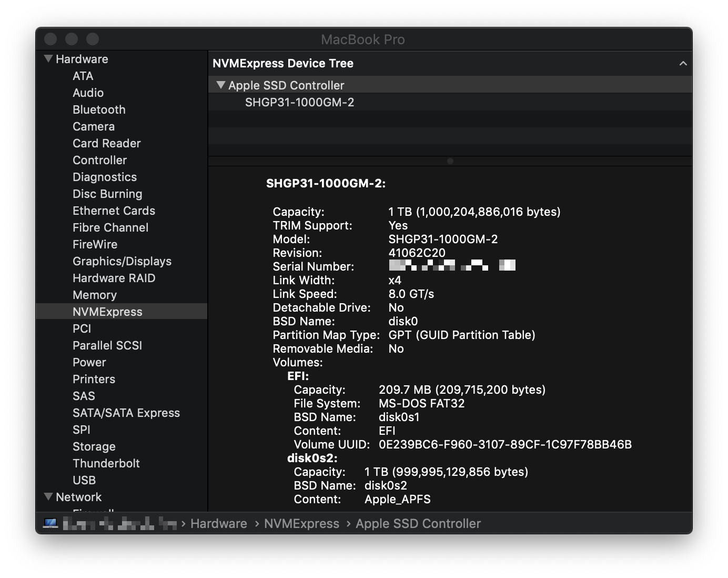Show Storage information
Screen dimensions: 728x578
coord(94,446)
